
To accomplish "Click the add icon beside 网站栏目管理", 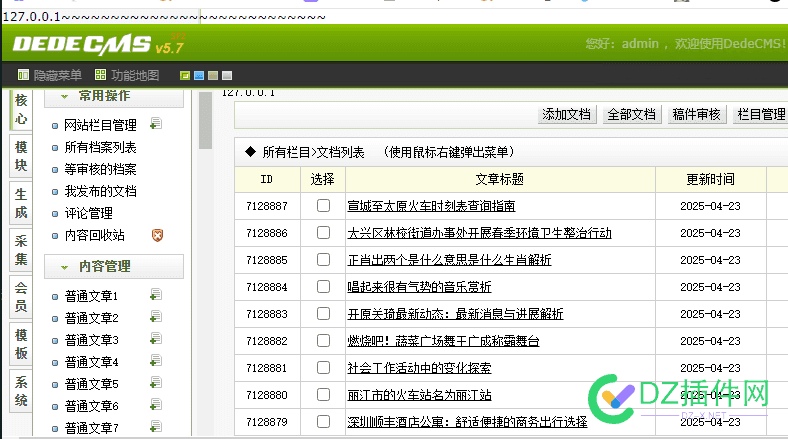I will coord(156,124).
